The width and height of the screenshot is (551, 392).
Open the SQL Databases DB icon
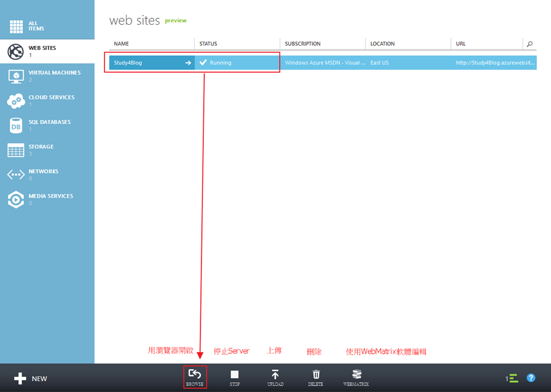coord(16,125)
